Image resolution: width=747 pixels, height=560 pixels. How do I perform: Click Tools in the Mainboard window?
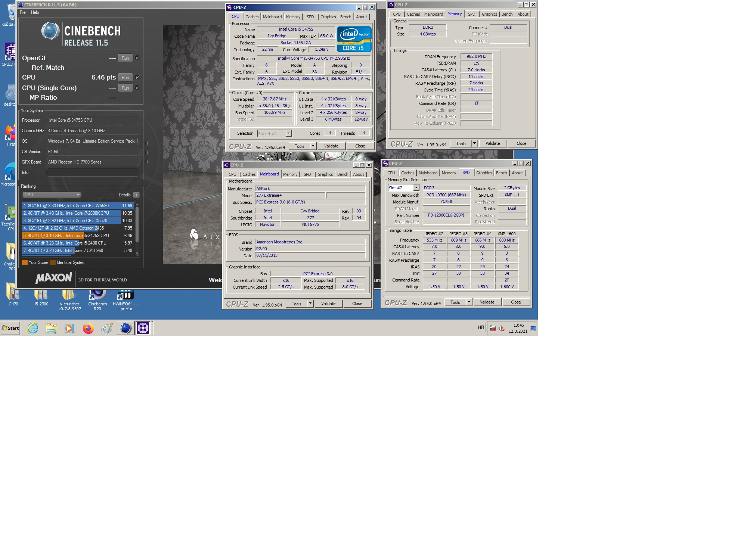tap(297, 304)
